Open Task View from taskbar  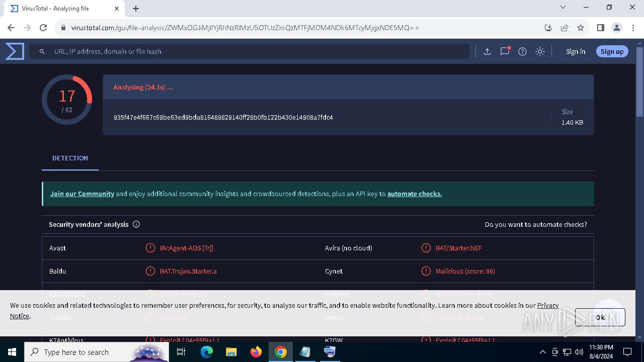(182, 352)
